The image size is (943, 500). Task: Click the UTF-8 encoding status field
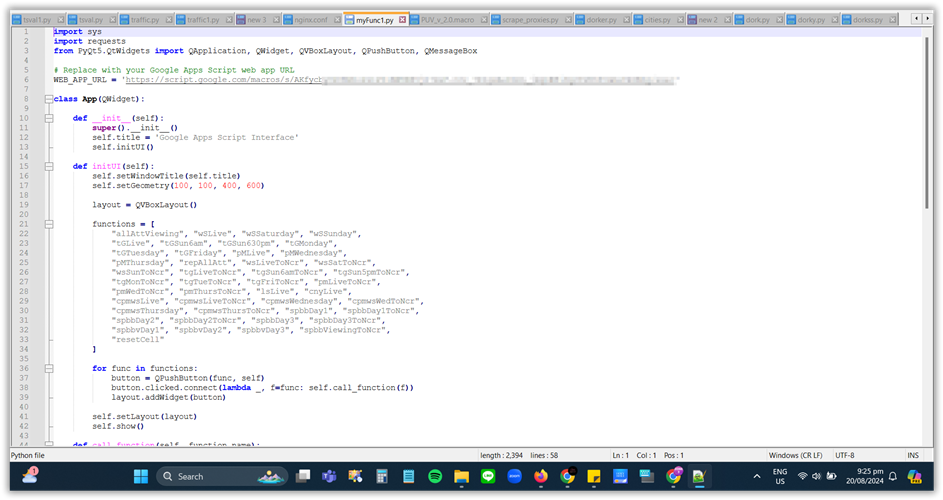pos(844,455)
